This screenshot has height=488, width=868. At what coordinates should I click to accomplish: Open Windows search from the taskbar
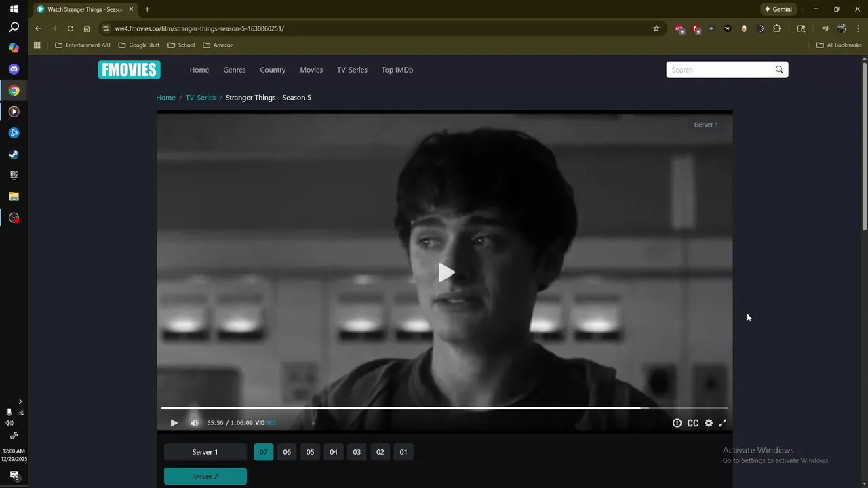click(14, 28)
